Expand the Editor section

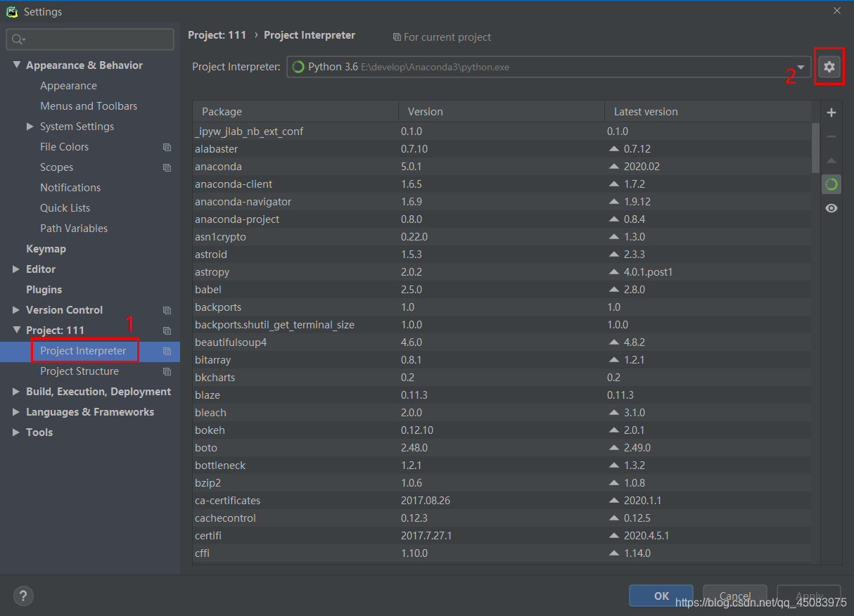[x=16, y=269]
